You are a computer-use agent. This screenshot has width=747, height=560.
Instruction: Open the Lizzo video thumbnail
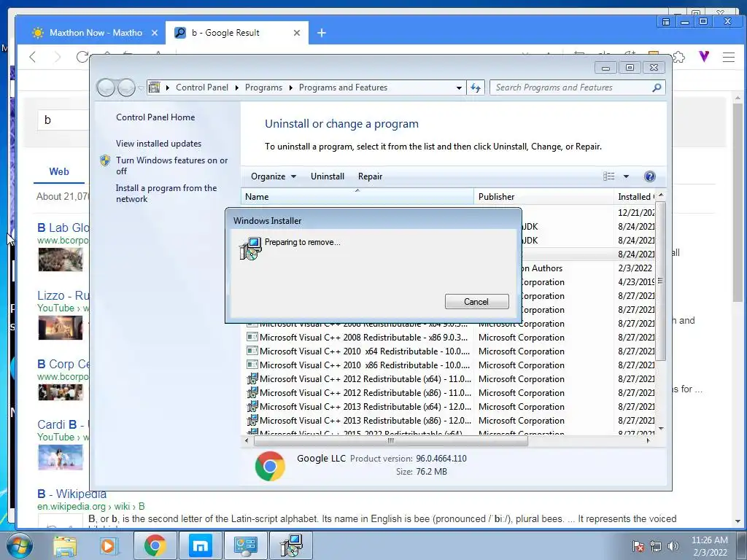tap(61, 327)
